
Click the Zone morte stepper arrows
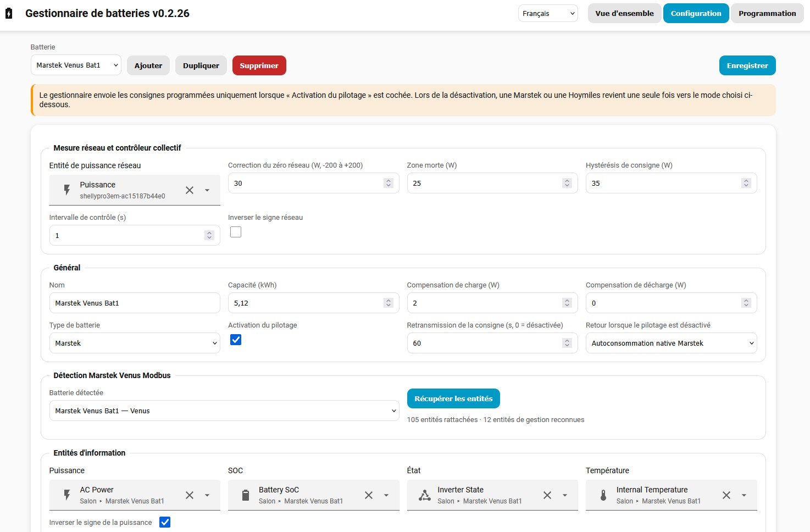pyautogui.click(x=567, y=183)
